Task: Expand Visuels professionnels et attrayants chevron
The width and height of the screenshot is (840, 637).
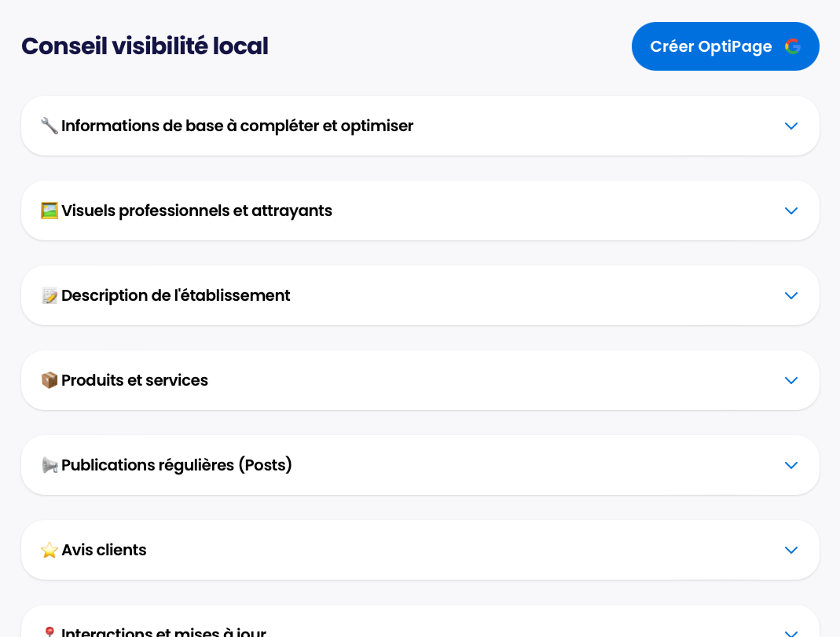Action: 791,211
